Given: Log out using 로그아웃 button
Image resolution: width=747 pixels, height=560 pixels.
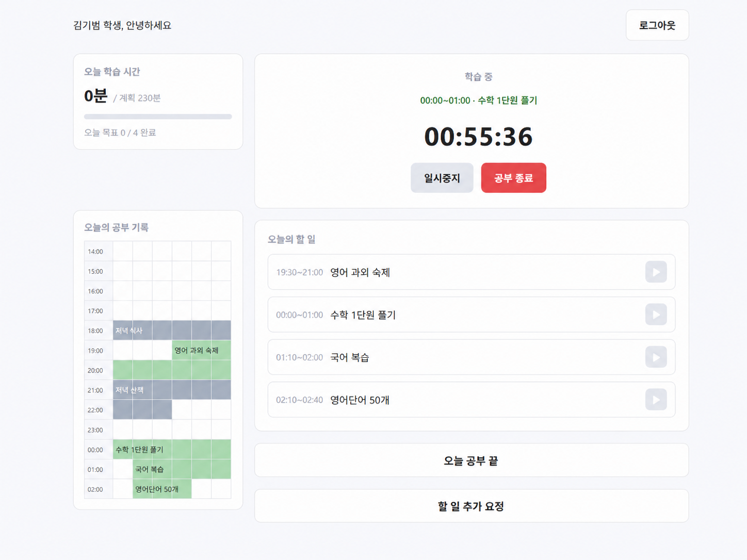Looking at the screenshot, I should pos(657,25).
